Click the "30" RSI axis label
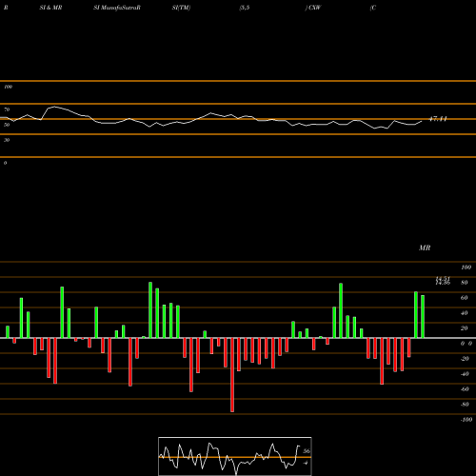 [x=7, y=140]
